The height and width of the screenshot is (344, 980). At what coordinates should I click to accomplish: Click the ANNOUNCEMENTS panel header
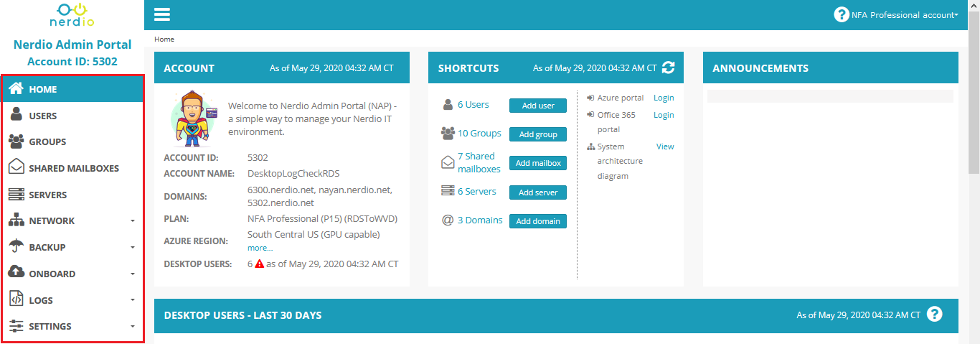tap(831, 68)
